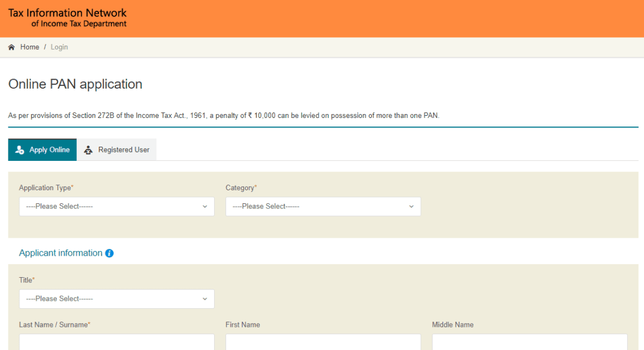Expand Application Type via its chevron arrow
The height and width of the screenshot is (350, 644).
204,206
